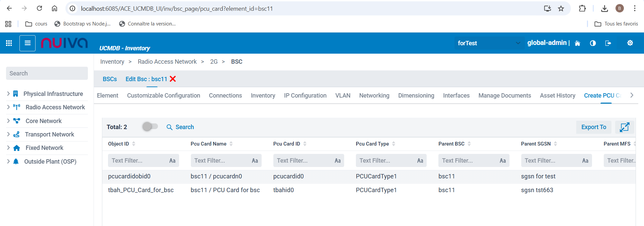
Task: Expand the Radio Access Network tree item
Action: 8,107
